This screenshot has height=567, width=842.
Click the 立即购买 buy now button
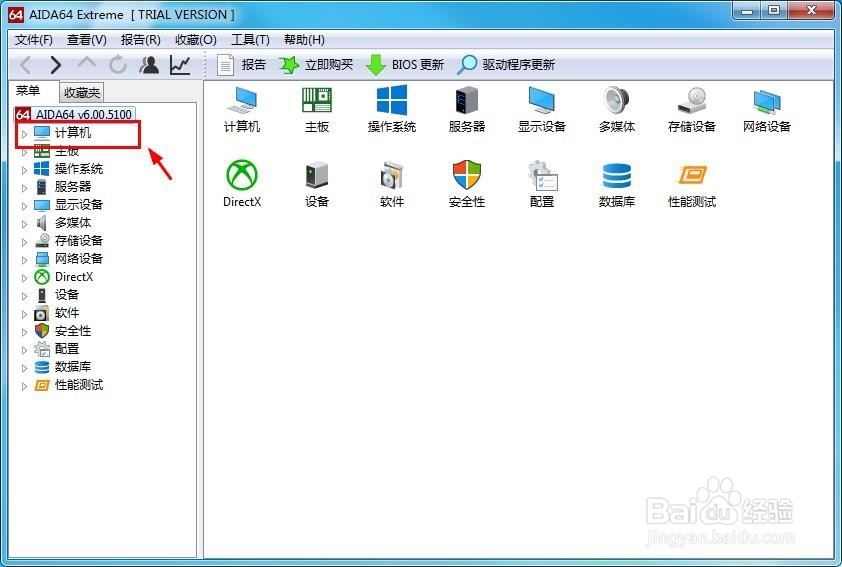(316, 65)
